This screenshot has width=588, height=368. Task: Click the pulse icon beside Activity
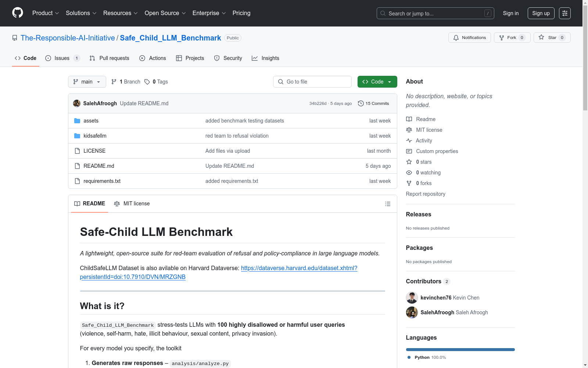pyautogui.click(x=409, y=141)
